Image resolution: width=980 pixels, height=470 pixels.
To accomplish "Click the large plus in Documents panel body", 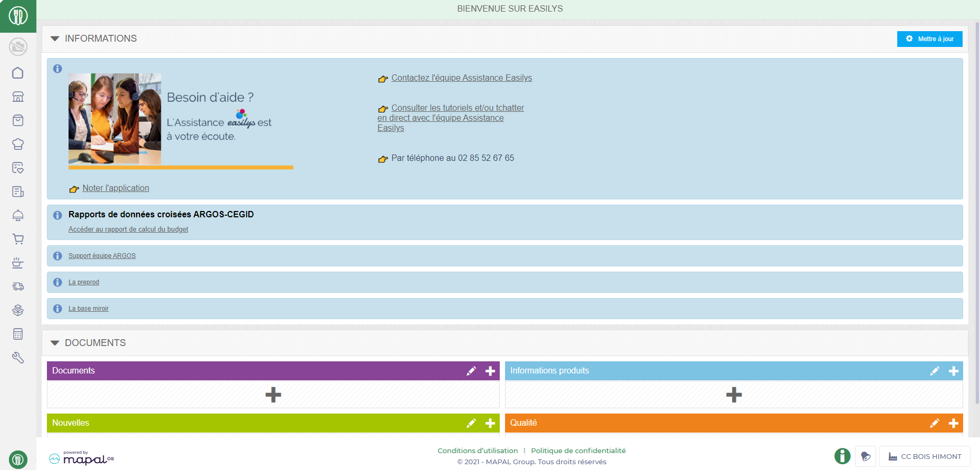I will point(273,395).
